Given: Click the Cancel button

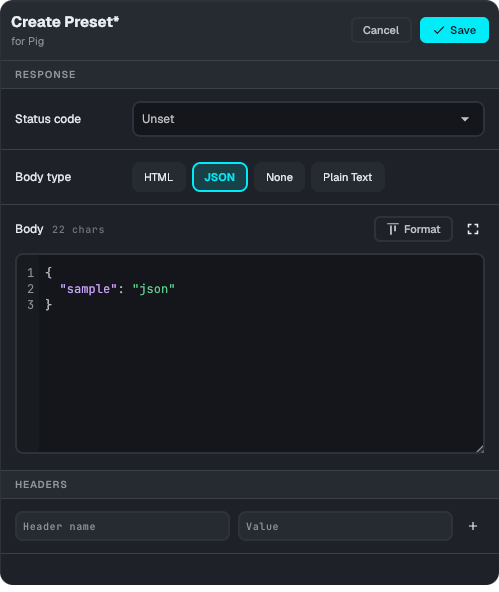Looking at the screenshot, I should pyautogui.click(x=381, y=30).
